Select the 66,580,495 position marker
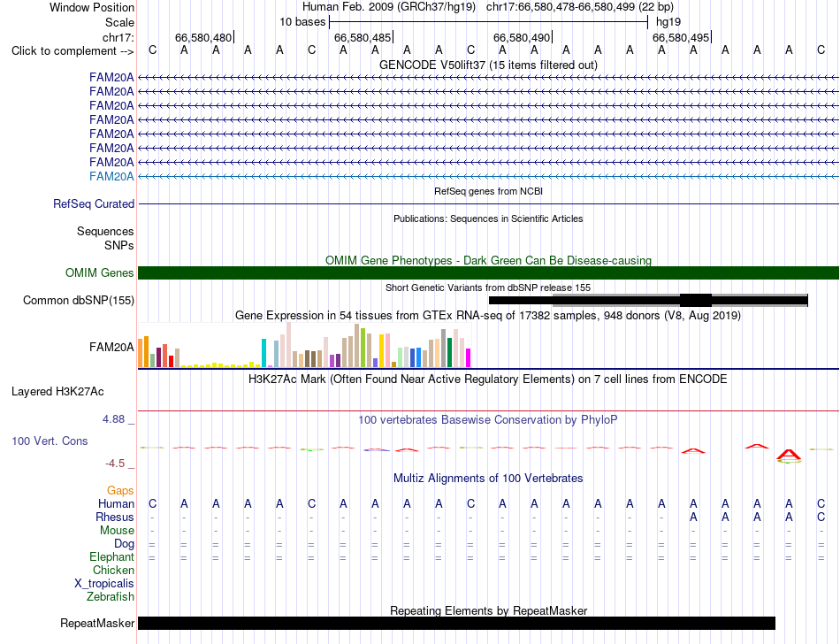Viewport: 840px width, 644px height. click(x=680, y=37)
